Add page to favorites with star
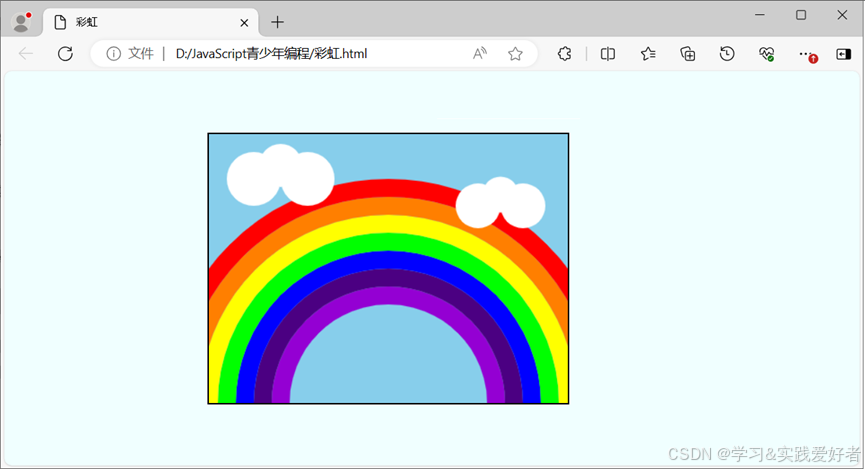865x469 pixels. pos(515,54)
